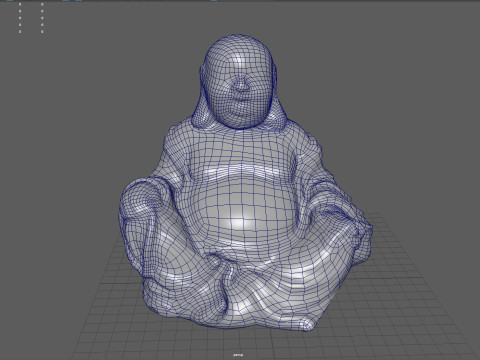Click the persp camera label below viewport
Screen dimensions: 480x360
coord(238,355)
